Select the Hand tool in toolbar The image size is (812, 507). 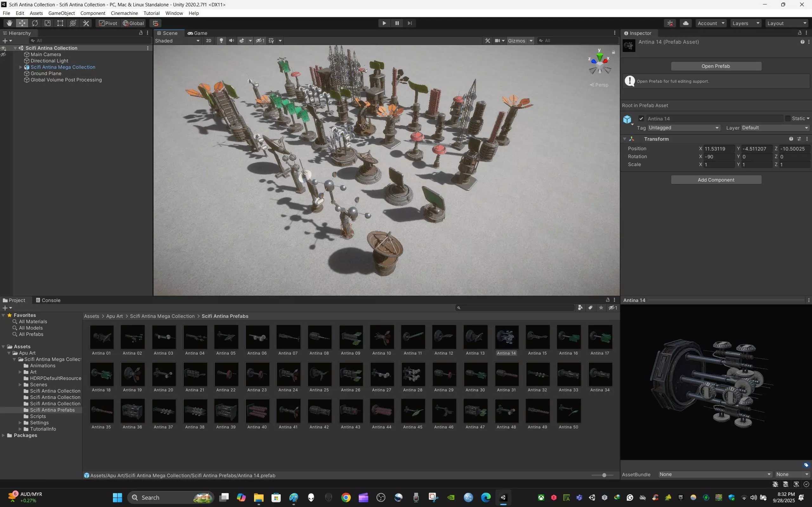(x=9, y=23)
